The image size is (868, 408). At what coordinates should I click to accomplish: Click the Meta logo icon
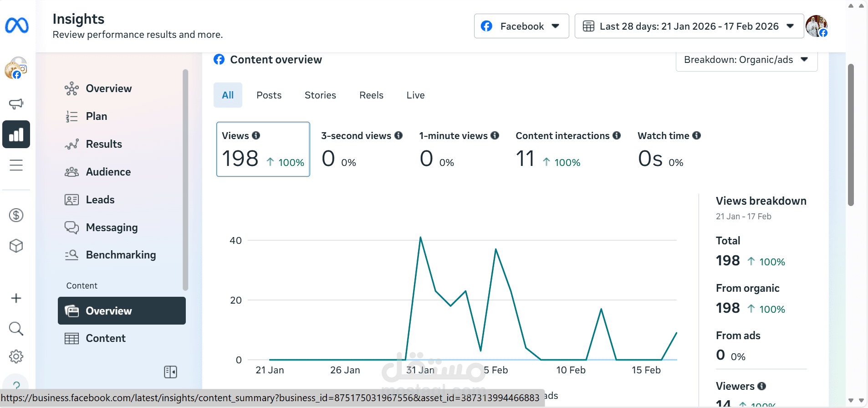[x=17, y=25]
